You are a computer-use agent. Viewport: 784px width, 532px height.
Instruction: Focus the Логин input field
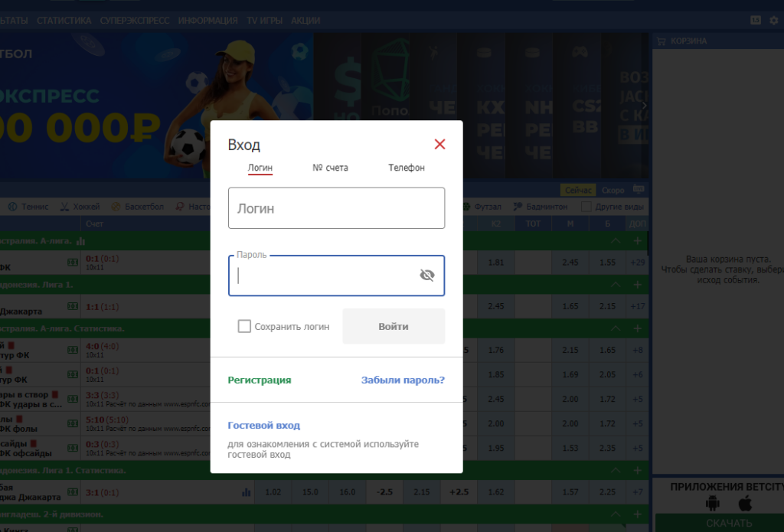coord(337,208)
